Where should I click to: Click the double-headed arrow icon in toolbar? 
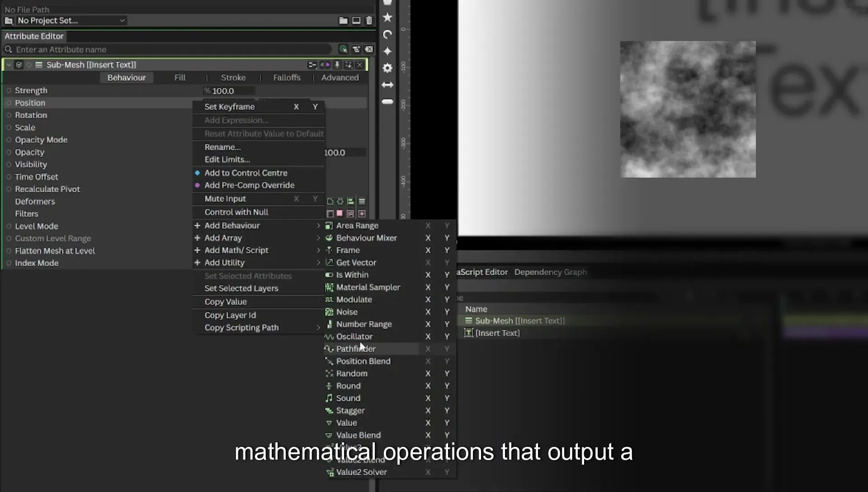pyautogui.click(x=387, y=85)
